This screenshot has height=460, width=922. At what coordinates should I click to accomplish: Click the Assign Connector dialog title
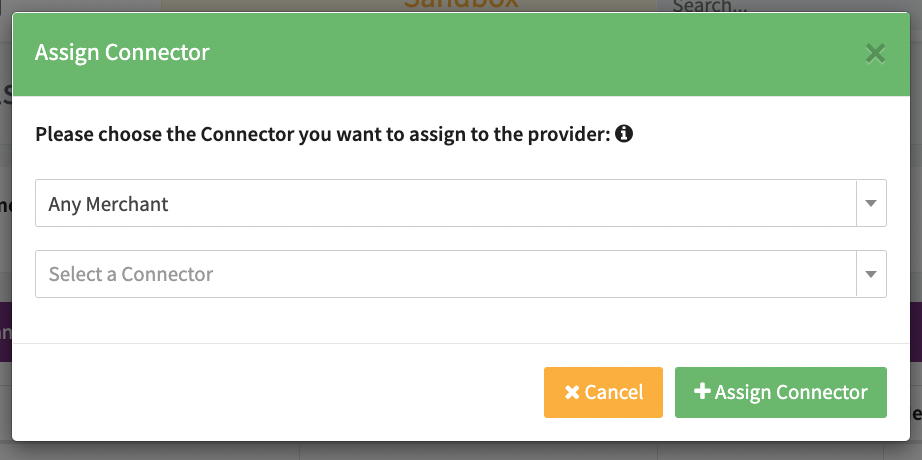click(x=122, y=53)
